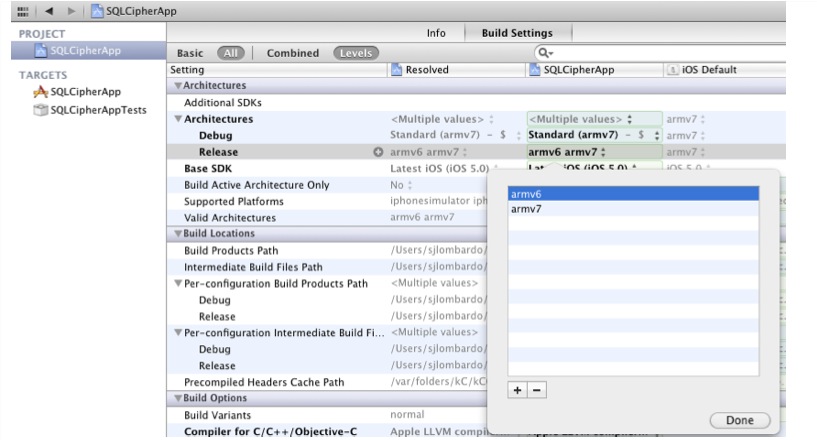Select SQLCipherAppTests target
The image size is (817, 440).
tap(90, 110)
